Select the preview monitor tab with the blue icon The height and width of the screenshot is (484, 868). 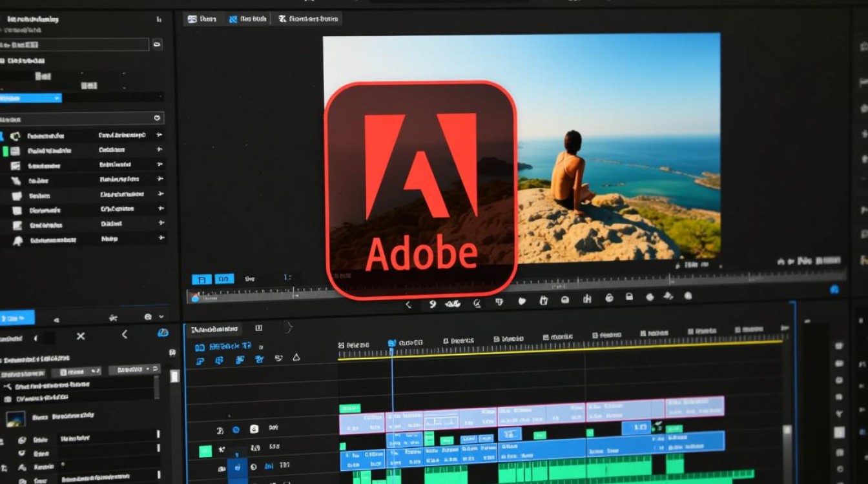[247, 19]
